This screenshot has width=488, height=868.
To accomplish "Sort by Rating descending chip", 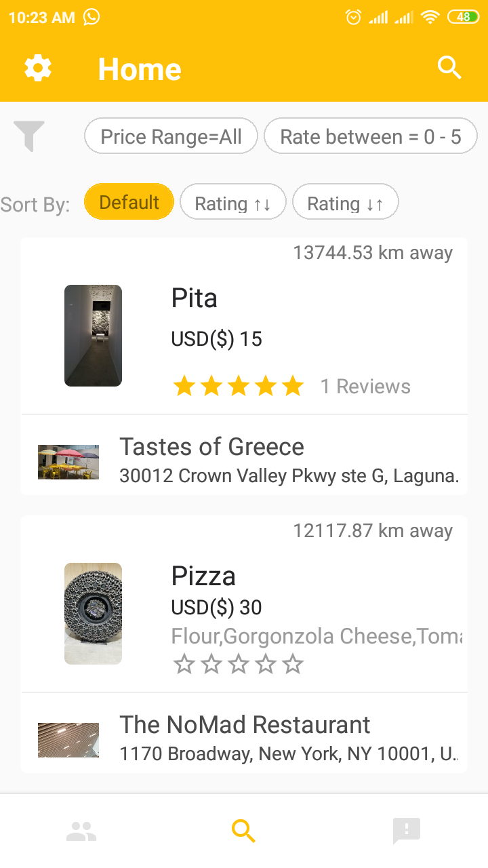I will coord(345,203).
